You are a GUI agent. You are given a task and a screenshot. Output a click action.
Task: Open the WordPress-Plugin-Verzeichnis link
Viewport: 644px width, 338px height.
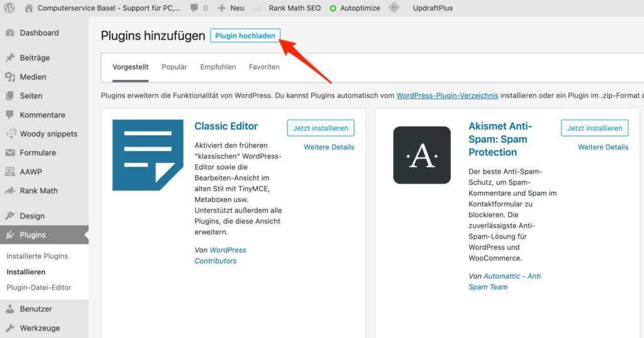pyautogui.click(x=447, y=96)
